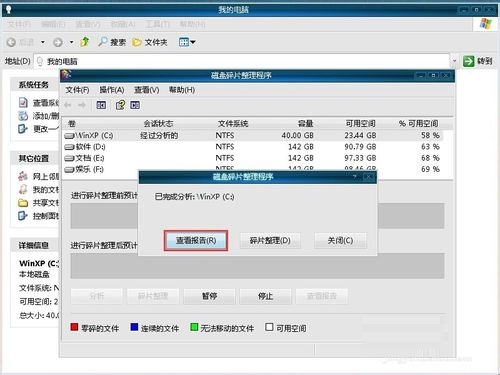
Task: Open 帮助(H) menu in defragmenter window
Action: coord(182,90)
